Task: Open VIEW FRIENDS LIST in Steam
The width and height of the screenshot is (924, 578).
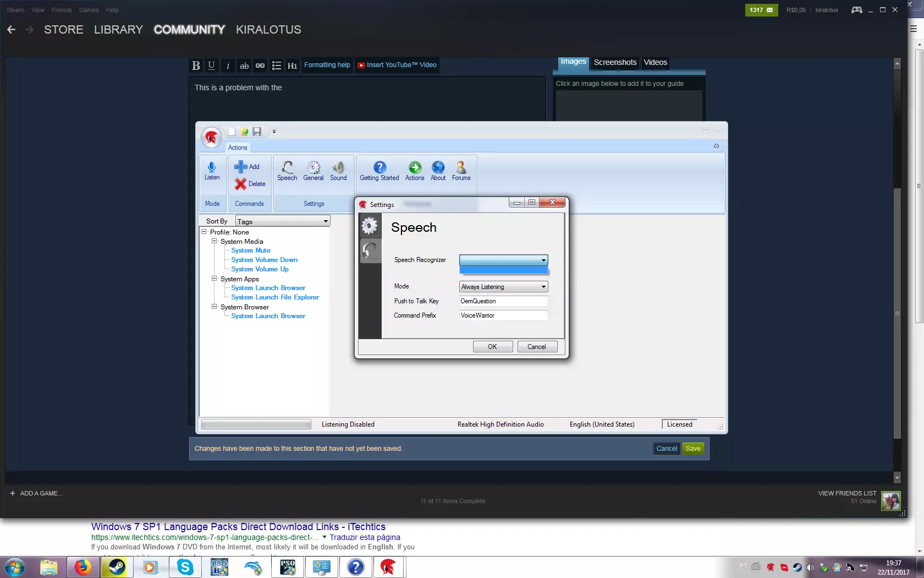Action: pyautogui.click(x=847, y=493)
